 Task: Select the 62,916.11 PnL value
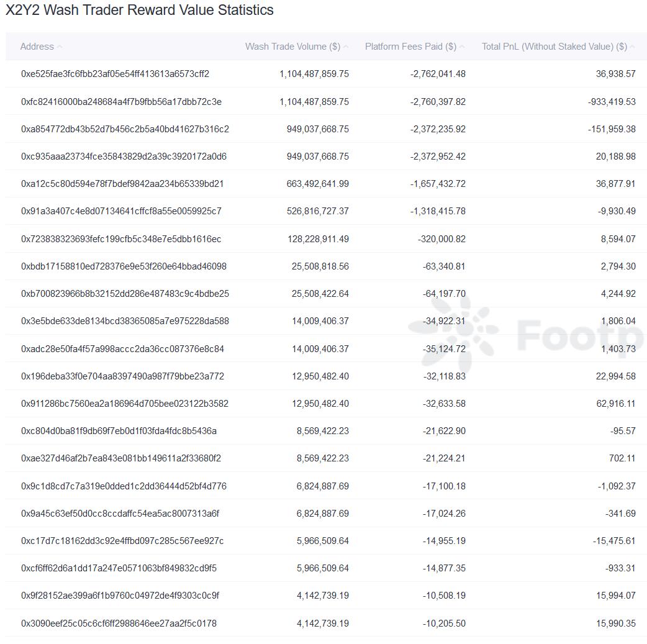click(615, 404)
